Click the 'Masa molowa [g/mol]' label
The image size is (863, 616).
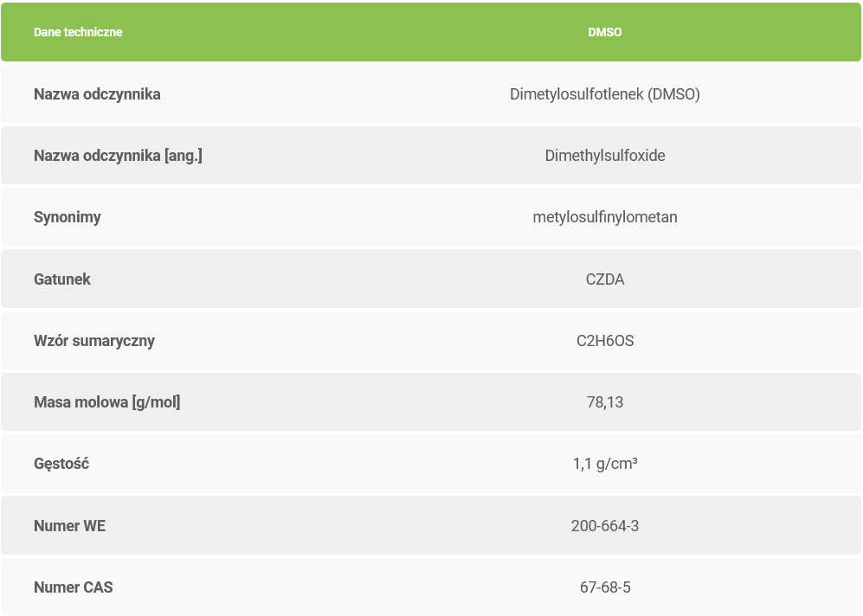107,402
